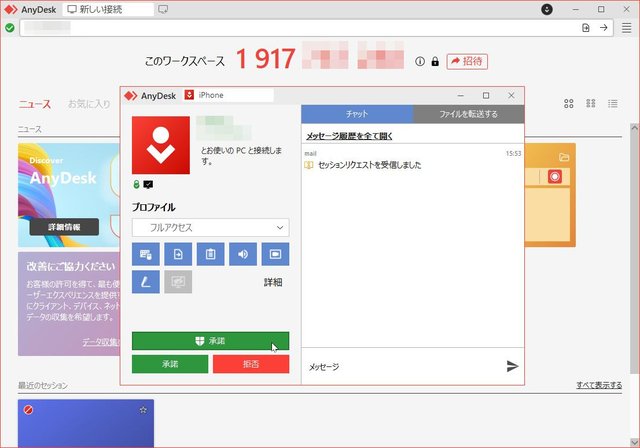
Task: Click the red record icon on orange card
Action: pos(555,177)
